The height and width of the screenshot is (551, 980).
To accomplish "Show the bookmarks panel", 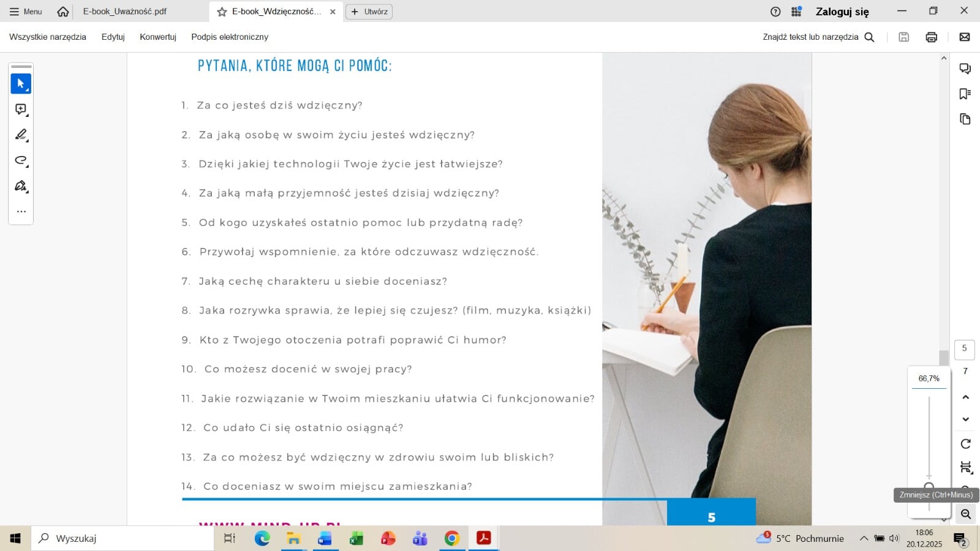I will (965, 94).
